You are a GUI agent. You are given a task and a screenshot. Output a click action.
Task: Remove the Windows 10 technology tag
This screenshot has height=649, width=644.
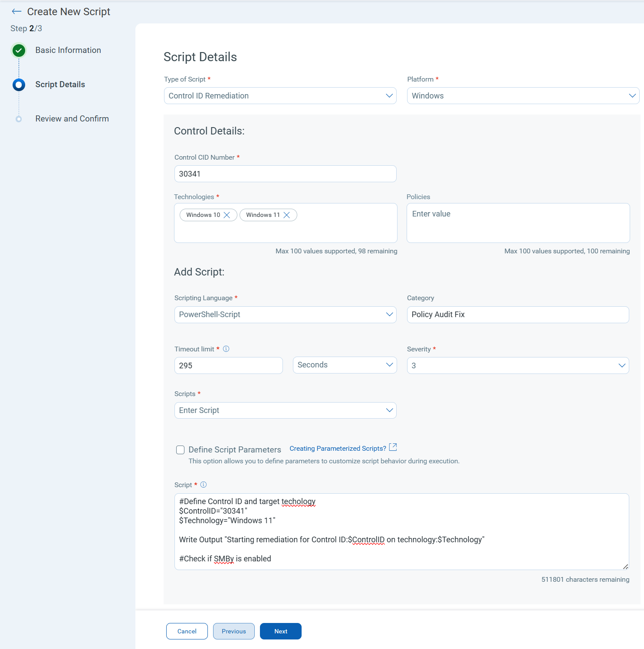coord(227,215)
